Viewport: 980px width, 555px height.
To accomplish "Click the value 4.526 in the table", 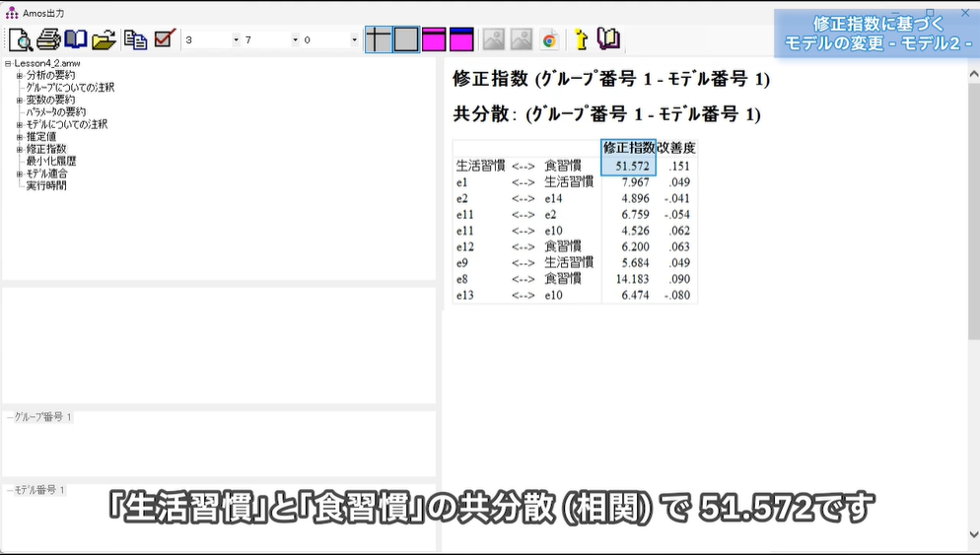I will (x=636, y=231).
